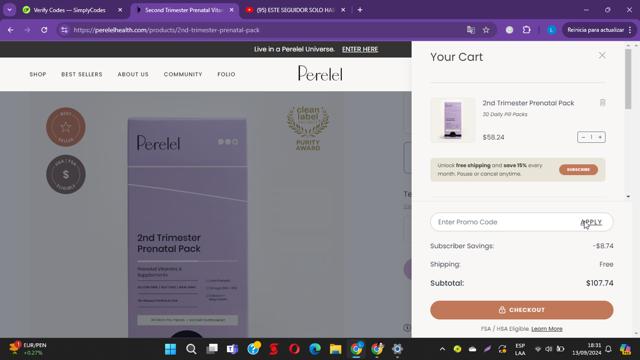Open Microsoft Edge from taskbar
Image resolution: width=640 pixels, height=360 pixels.
pyautogui.click(x=315, y=349)
